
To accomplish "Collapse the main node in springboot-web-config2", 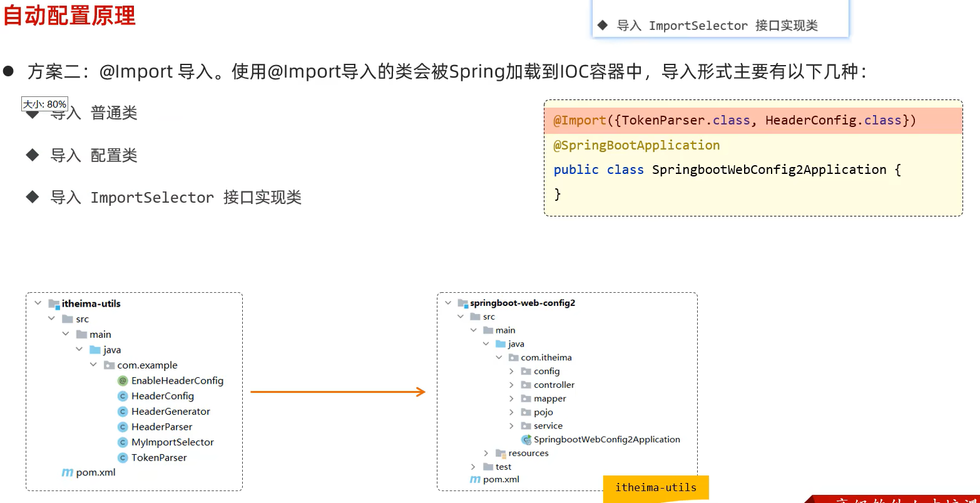I will [x=474, y=330].
